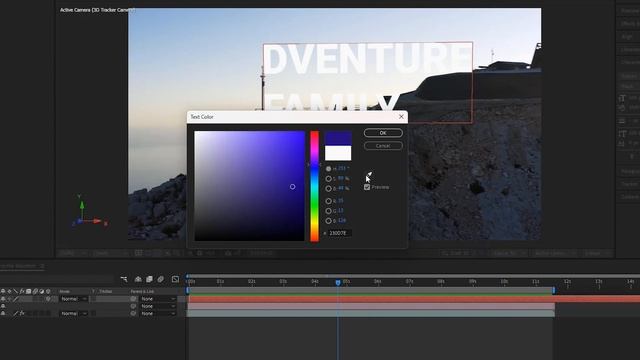Click the second layer's parent pick whip
Image resolution: width=640 pixels, height=360 pixels.
[x=133, y=306]
